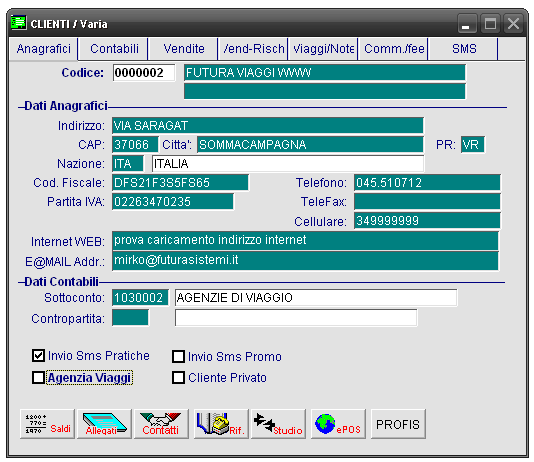Go to the SMS tab
This screenshot has width=534, height=462.
464,49
